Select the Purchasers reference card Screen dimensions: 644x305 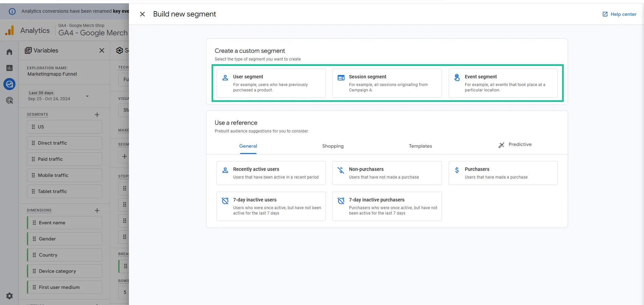503,173
